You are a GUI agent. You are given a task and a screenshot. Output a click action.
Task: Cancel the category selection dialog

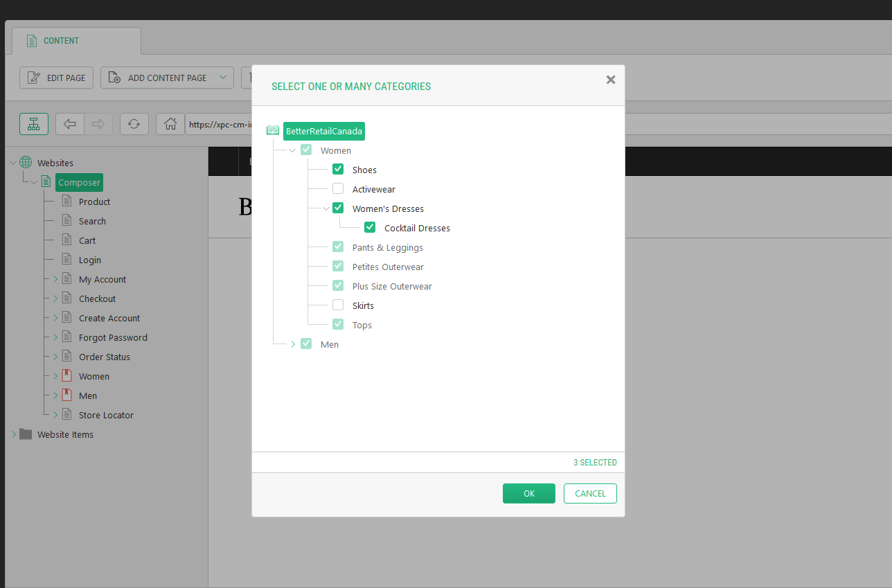(x=589, y=493)
